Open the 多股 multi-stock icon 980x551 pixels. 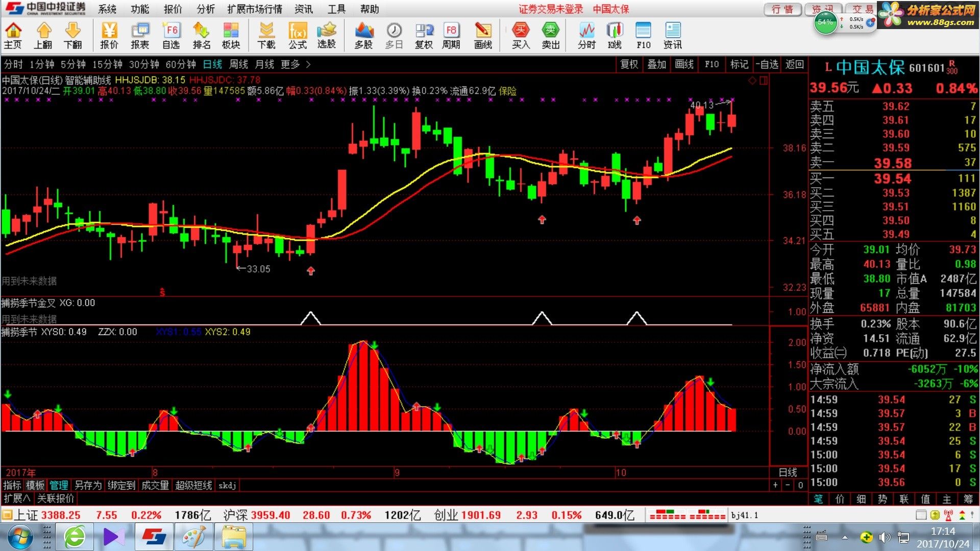pyautogui.click(x=364, y=36)
